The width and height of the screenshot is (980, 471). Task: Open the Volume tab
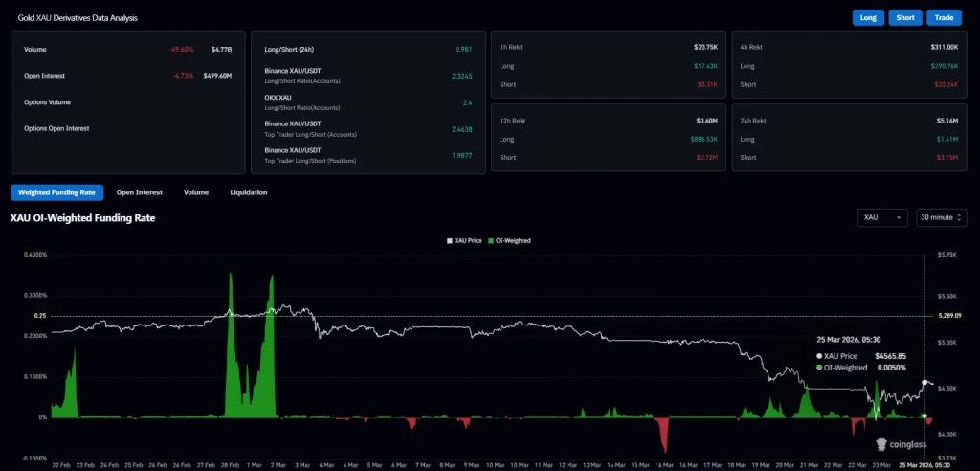196,192
